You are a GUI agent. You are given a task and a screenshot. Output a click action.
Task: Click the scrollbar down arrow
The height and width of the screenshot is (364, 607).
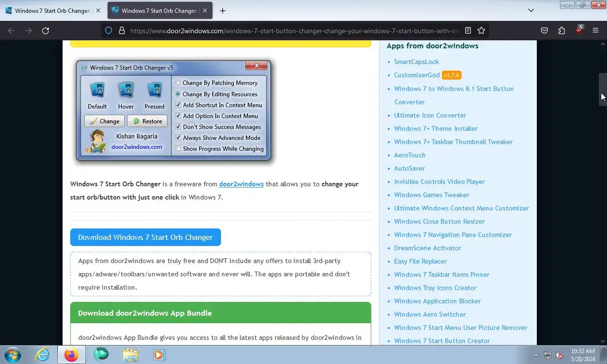[x=603, y=341]
